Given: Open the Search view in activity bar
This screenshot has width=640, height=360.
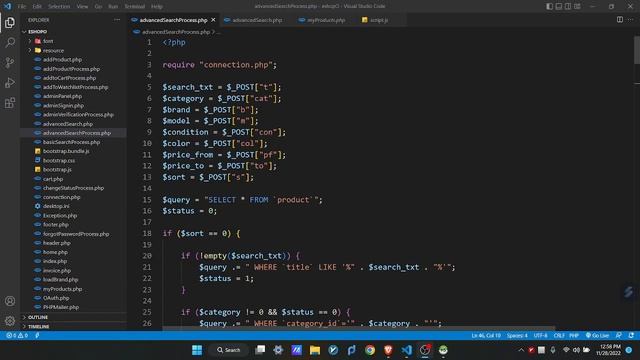Looking at the screenshot, I should [10, 42].
